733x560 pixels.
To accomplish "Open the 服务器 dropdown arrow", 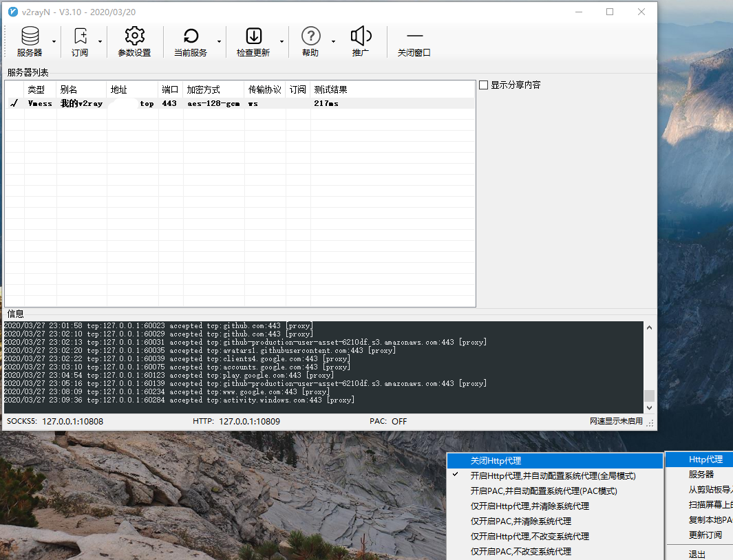I will click(53, 41).
